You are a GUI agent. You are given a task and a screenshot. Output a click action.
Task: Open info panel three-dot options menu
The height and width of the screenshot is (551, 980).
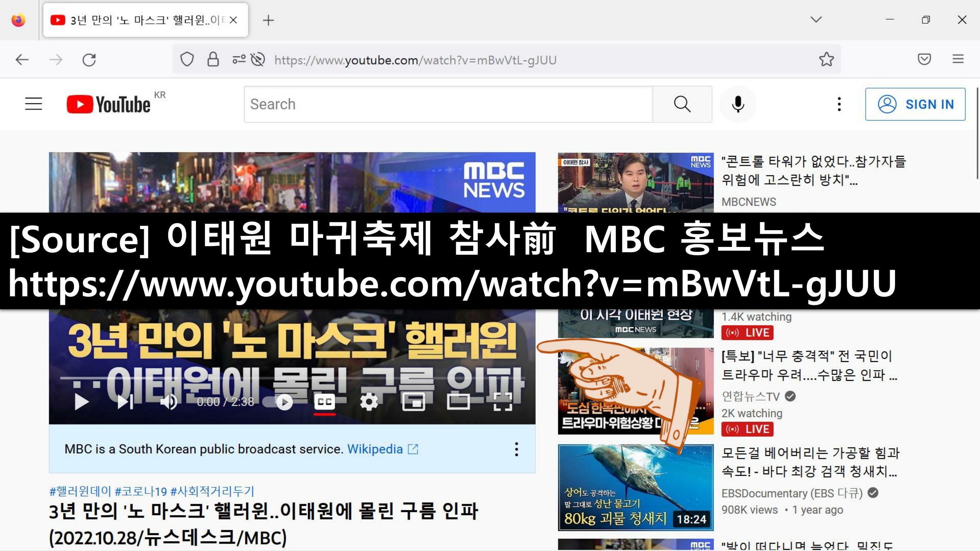point(517,449)
